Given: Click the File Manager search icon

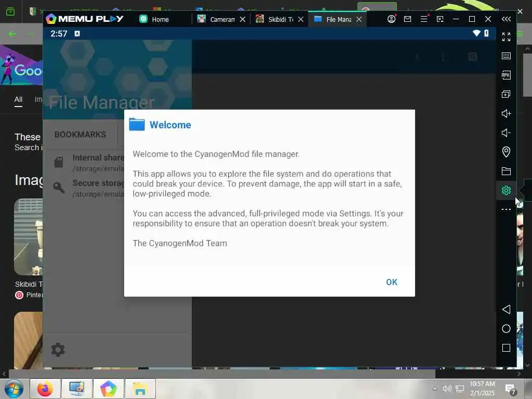Looking at the screenshot, I should click(473, 57).
